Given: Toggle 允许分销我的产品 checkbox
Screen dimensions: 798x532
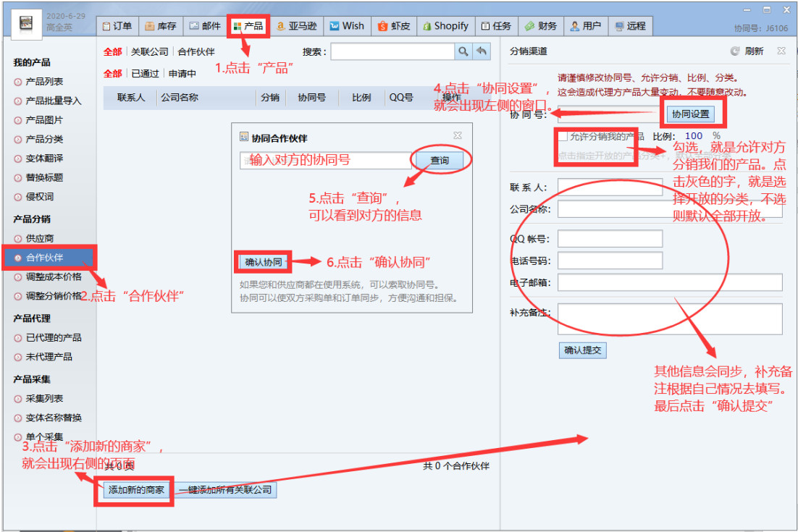Looking at the screenshot, I should (x=563, y=136).
